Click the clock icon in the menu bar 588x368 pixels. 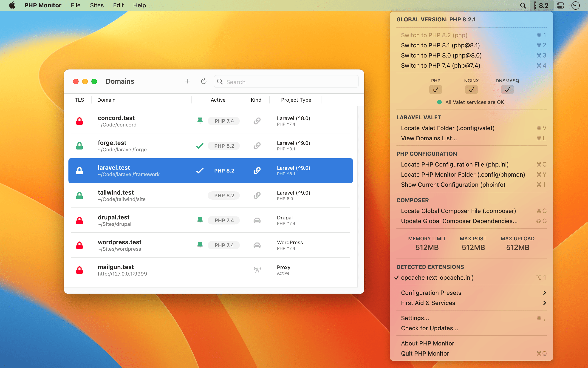(575, 5)
